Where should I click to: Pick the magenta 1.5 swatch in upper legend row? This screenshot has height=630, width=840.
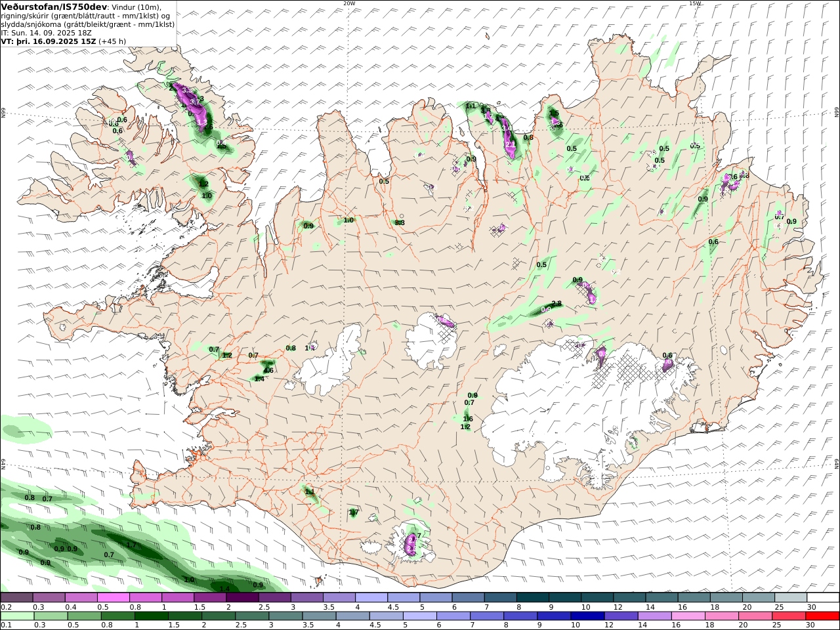(x=210, y=597)
